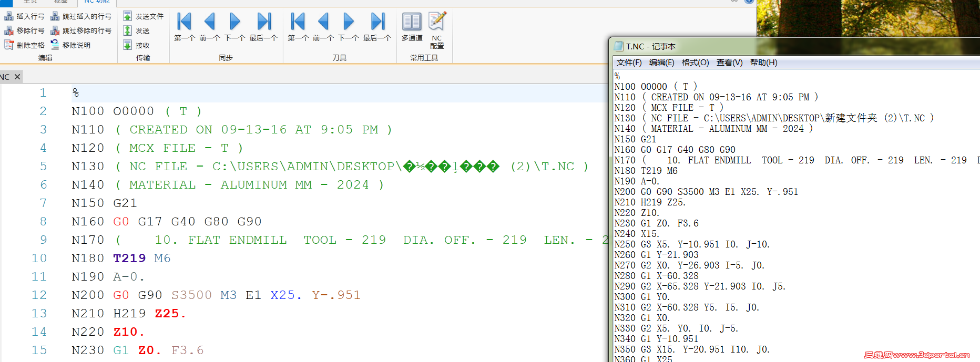
Task: Click the 'NC FILE - C:\USERS' path line in editor
Action: 330,167
